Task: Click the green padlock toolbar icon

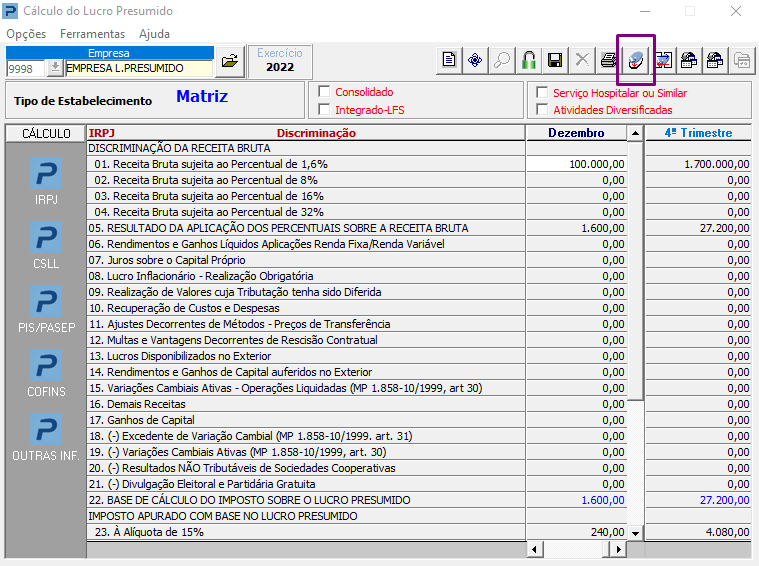Action: click(x=529, y=61)
